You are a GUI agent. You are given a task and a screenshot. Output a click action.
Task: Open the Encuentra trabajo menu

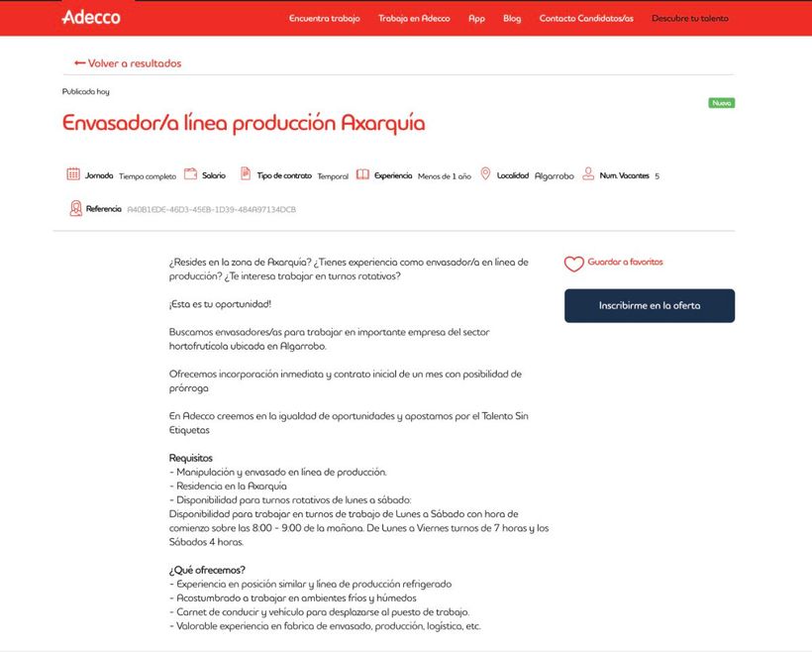pyautogui.click(x=324, y=18)
